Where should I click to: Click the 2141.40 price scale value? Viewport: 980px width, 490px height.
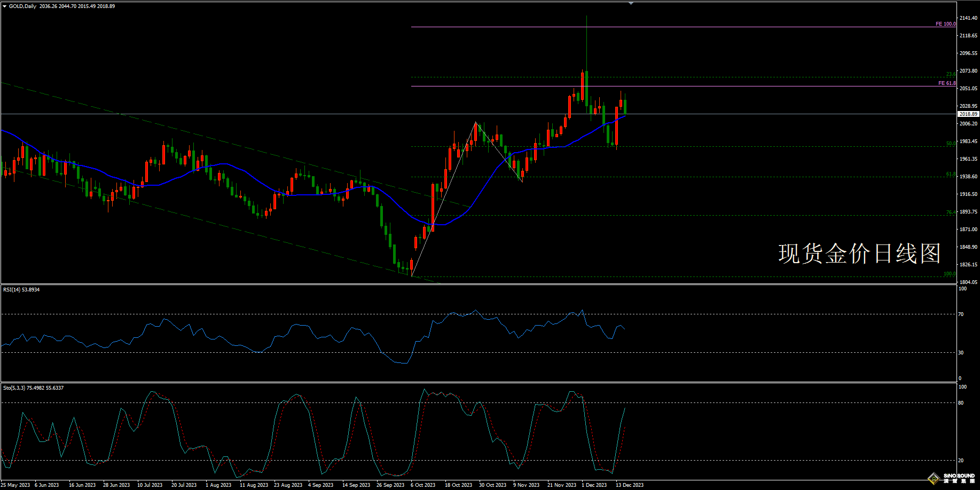tap(968, 18)
